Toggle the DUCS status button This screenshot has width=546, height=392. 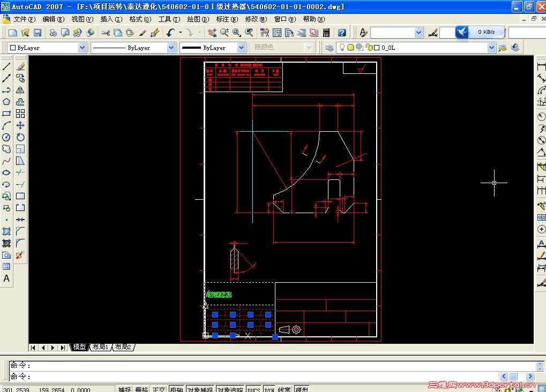tap(253, 389)
